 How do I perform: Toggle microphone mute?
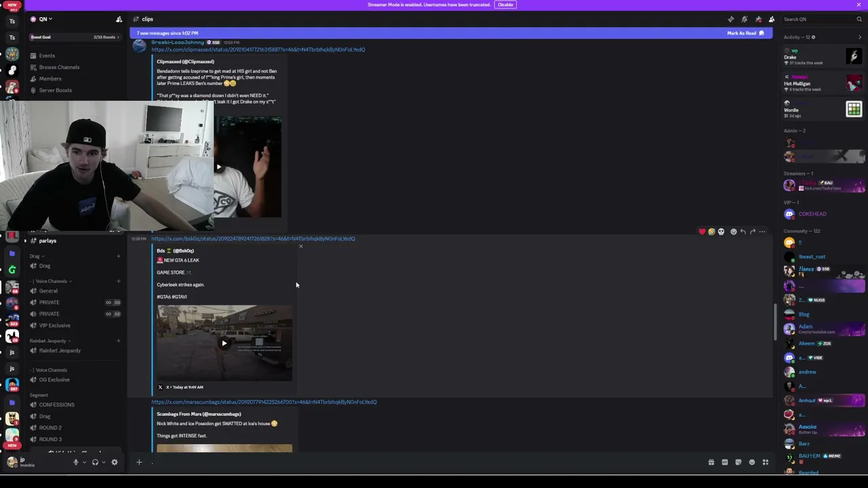click(x=76, y=462)
